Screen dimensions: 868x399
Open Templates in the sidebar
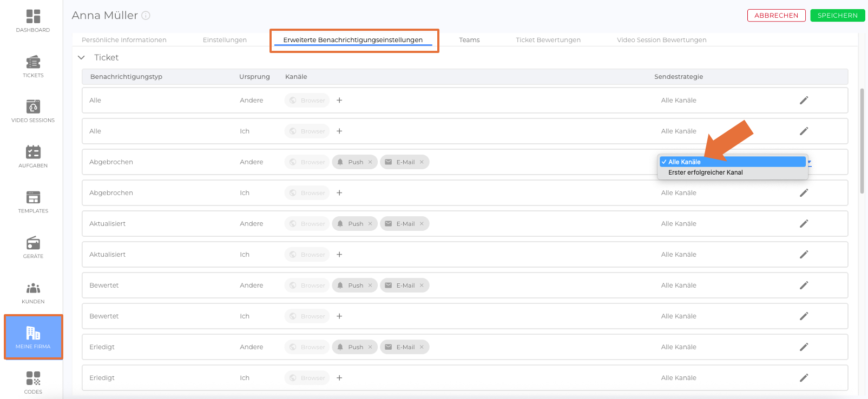tap(33, 202)
